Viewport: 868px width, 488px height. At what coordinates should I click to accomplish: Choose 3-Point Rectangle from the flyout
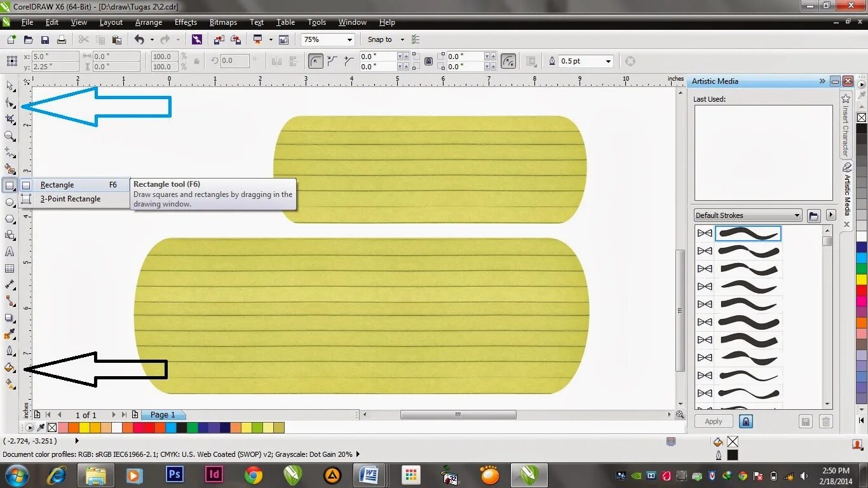click(70, 199)
